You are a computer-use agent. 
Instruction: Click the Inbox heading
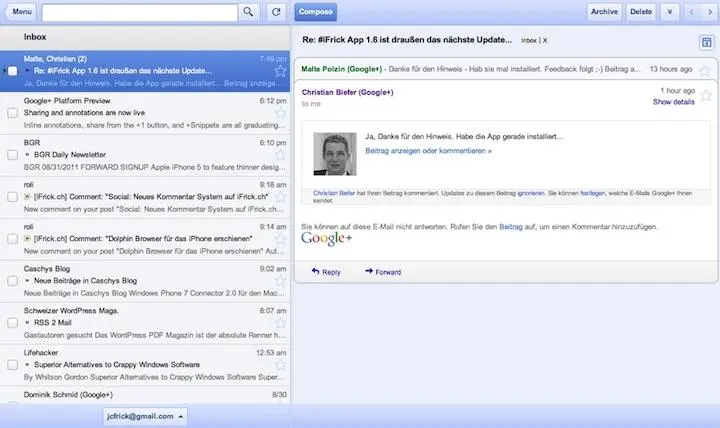click(x=35, y=37)
